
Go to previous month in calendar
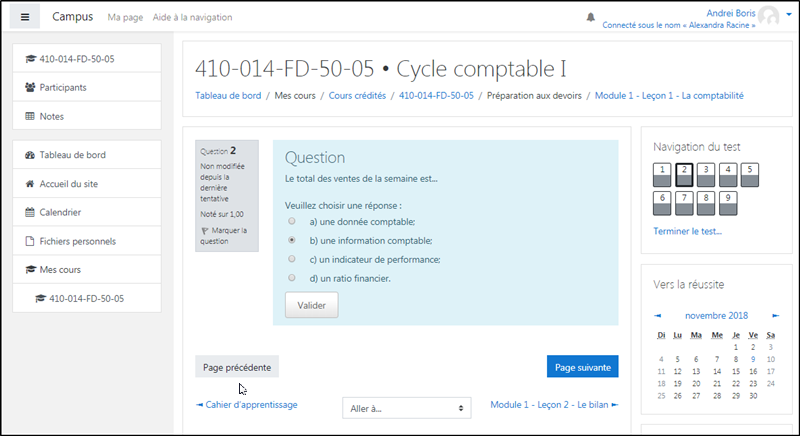tap(657, 315)
